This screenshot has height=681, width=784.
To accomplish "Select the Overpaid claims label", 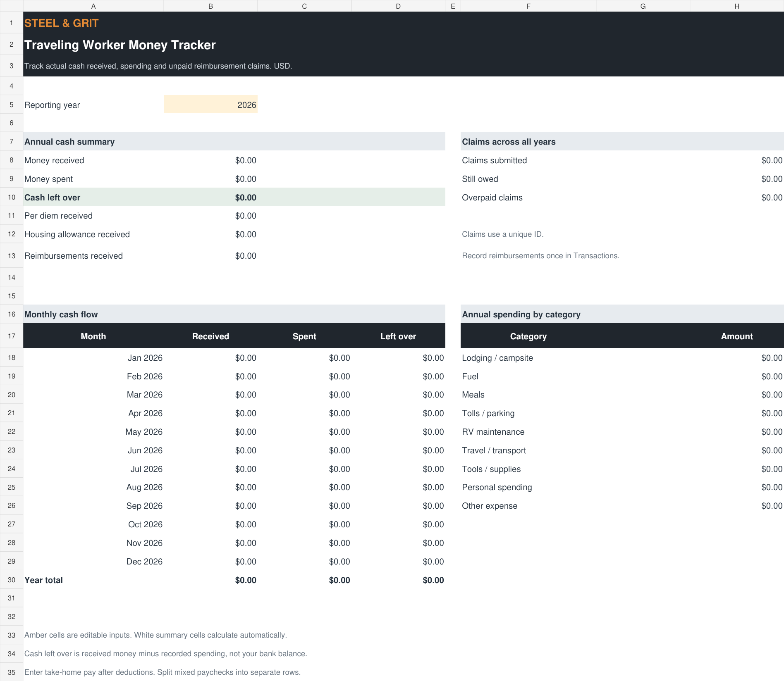I will click(492, 198).
